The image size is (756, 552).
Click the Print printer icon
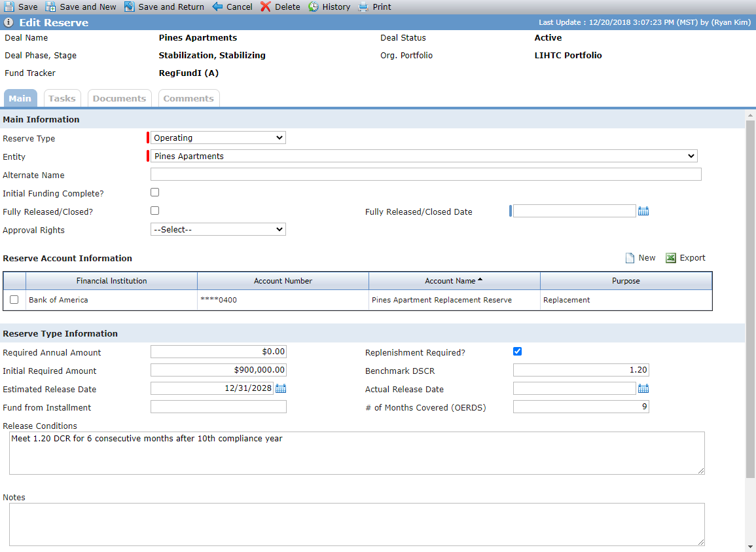pyautogui.click(x=363, y=7)
